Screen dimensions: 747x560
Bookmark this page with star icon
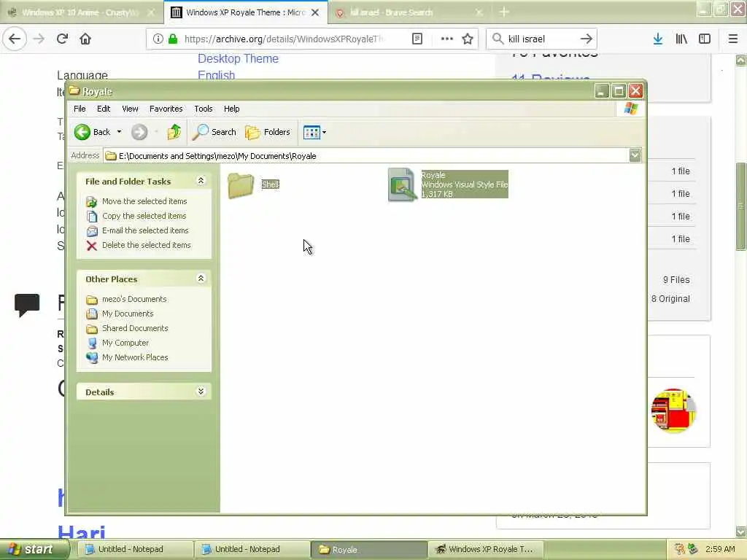(x=468, y=39)
